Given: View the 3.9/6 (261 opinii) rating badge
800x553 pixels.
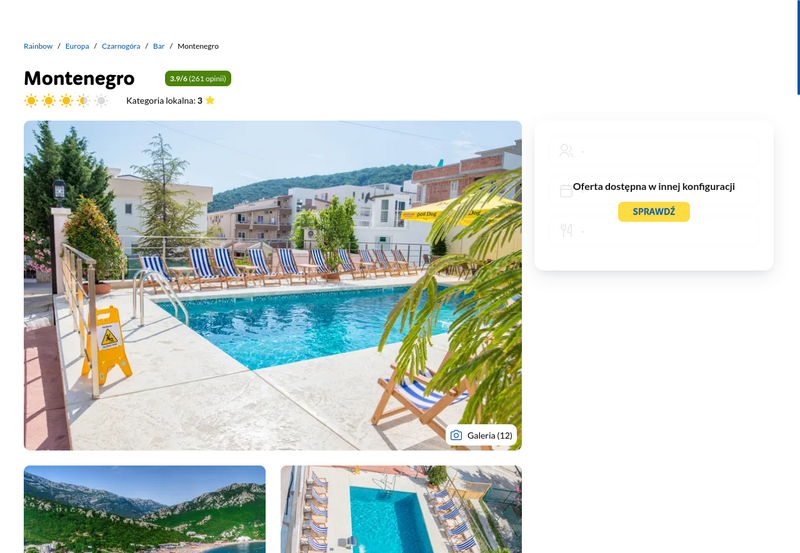Looking at the screenshot, I should click(198, 79).
